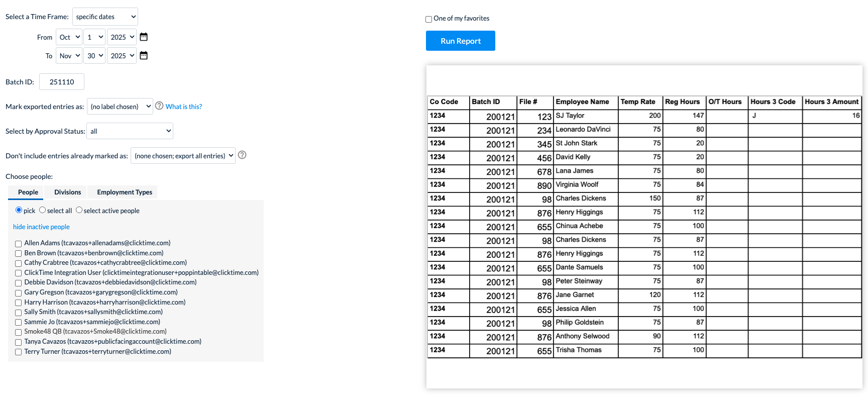Tick the Terry Turner checkbox

click(x=18, y=352)
